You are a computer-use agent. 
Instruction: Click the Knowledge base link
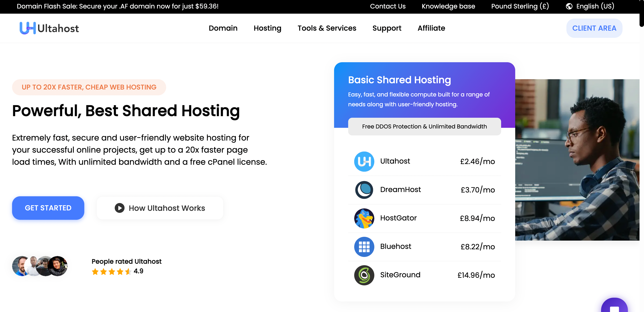point(448,6)
